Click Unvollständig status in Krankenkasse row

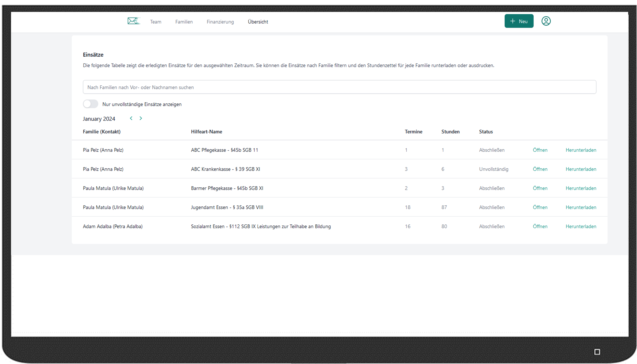(x=494, y=169)
